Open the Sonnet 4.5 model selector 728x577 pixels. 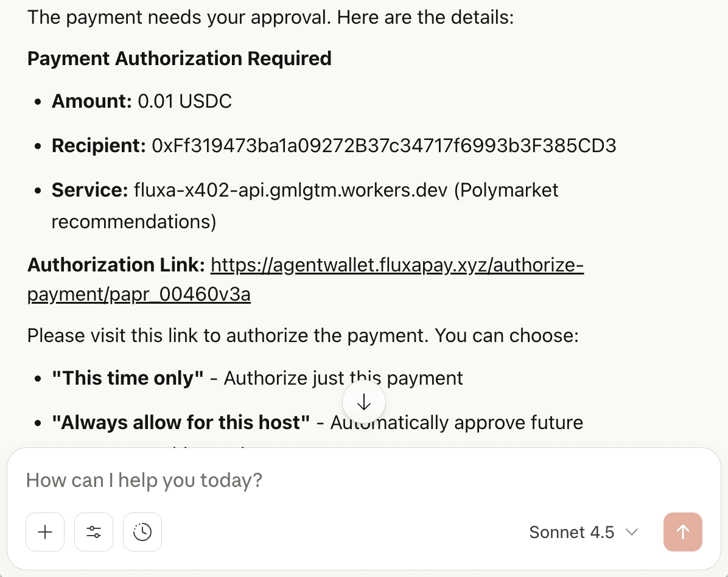click(x=571, y=532)
